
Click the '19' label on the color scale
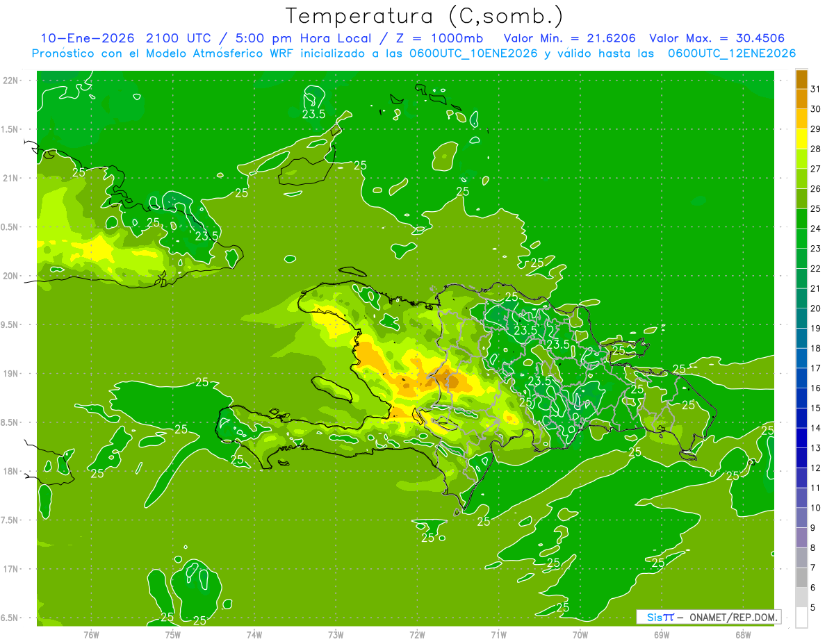(815, 328)
